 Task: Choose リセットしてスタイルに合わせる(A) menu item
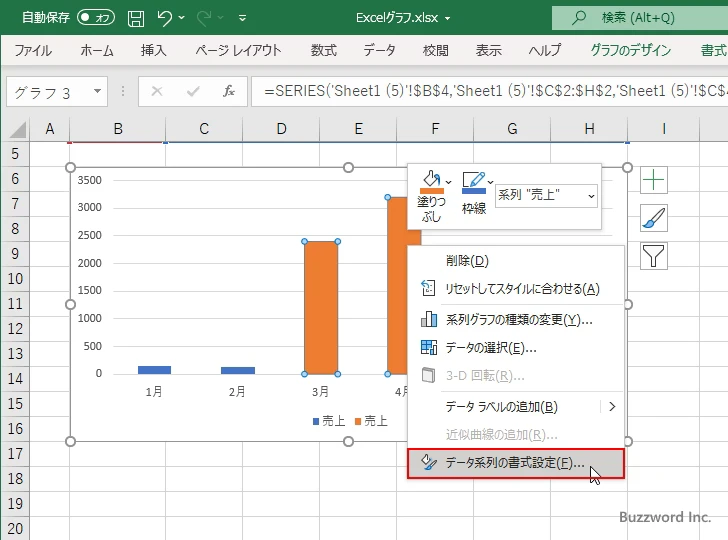click(515, 289)
